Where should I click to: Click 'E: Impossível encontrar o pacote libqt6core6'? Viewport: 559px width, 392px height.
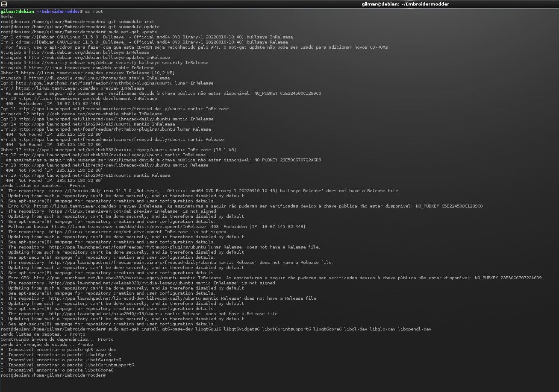pyautogui.click(x=57, y=370)
